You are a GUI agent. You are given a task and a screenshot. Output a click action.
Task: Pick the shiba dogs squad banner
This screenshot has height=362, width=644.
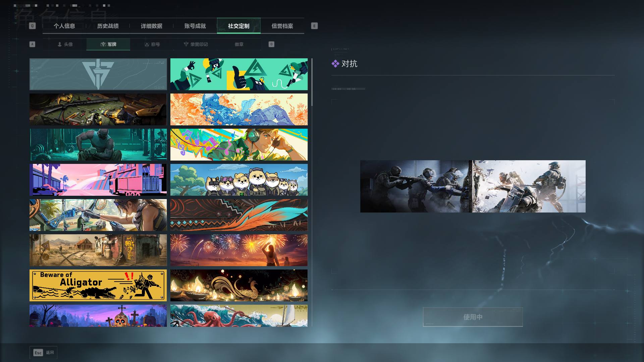click(239, 180)
